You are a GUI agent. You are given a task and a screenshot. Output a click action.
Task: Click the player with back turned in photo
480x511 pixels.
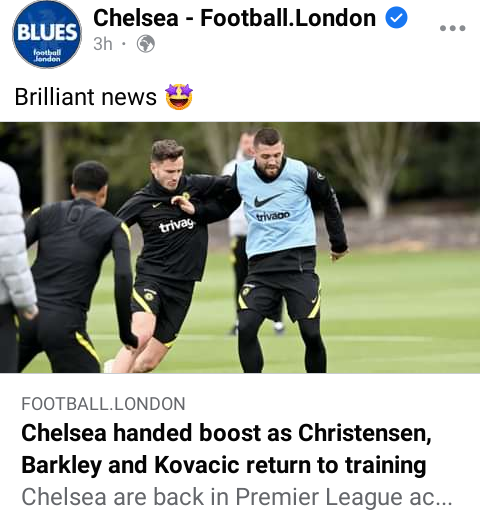pos(75,268)
